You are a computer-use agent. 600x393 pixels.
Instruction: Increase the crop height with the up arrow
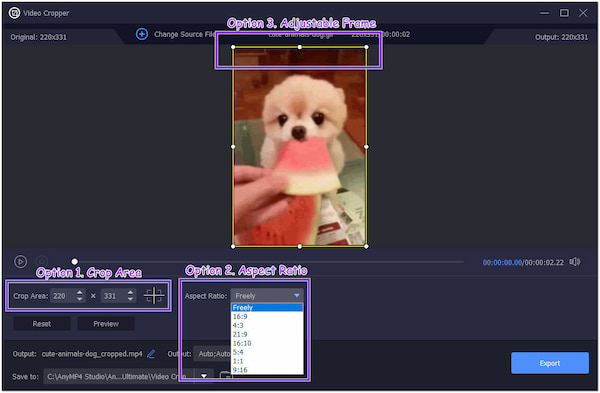(x=130, y=292)
